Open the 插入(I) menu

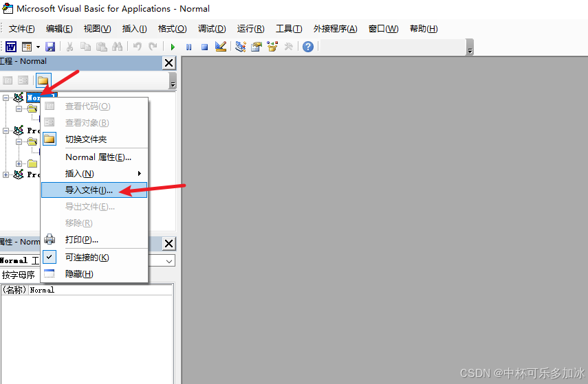pos(134,29)
